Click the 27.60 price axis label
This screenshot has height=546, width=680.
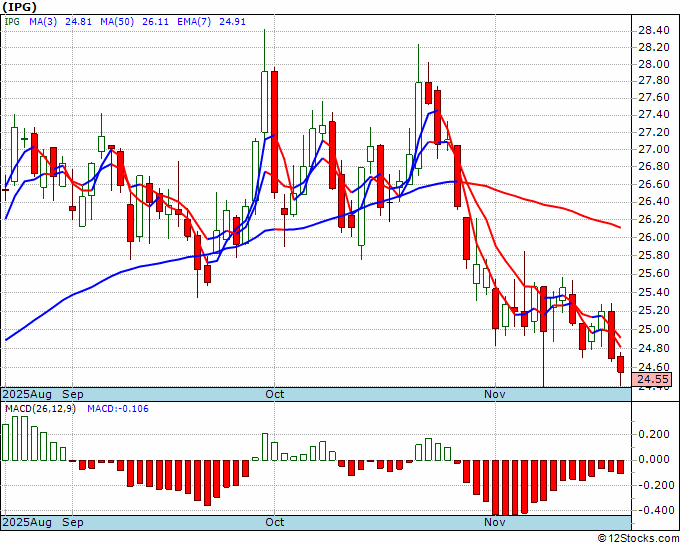point(654,98)
